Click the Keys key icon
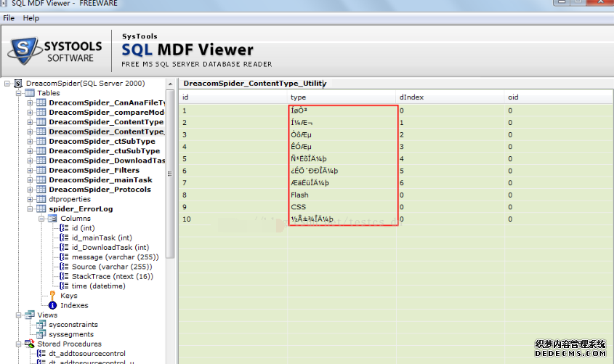 [52, 296]
